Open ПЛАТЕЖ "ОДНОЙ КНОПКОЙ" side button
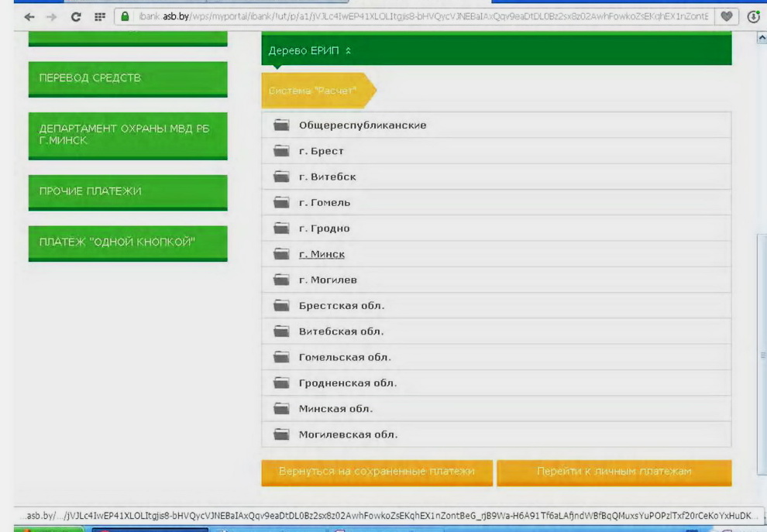Viewport: 767px width, 532px height. click(x=128, y=242)
